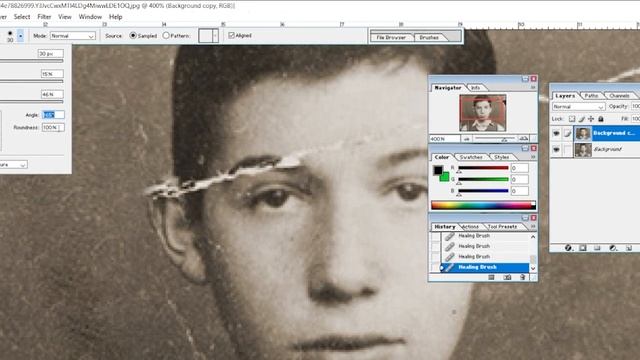Viewport: 640px width, 360px height.
Task: Open the Help menu
Action: point(116,17)
